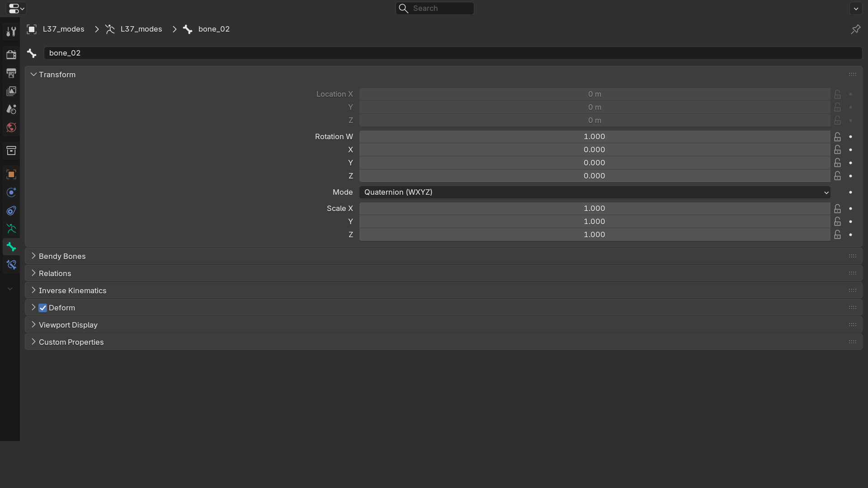The height and width of the screenshot is (488, 868).
Task: Toggle the lock for Rotation Y
Action: 837,163
